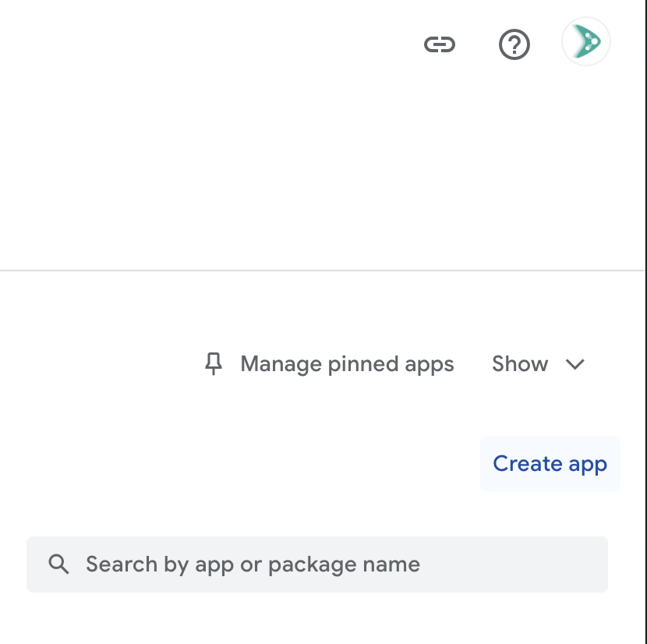Start a new app with Create app
Screen dimensions: 647x644
tap(550, 464)
